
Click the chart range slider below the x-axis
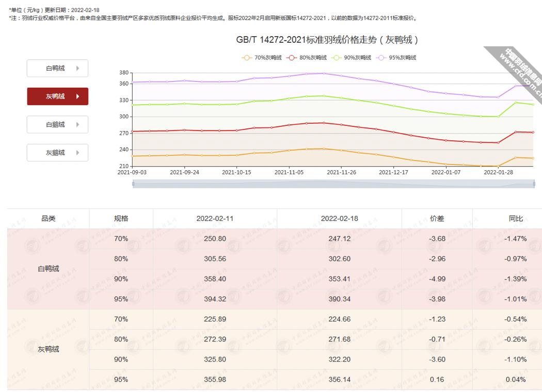pyautogui.click(x=333, y=183)
